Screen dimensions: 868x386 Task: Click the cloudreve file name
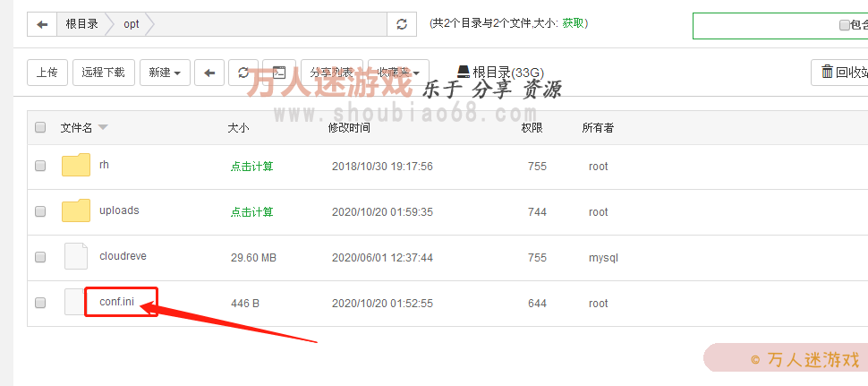coord(123,256)
